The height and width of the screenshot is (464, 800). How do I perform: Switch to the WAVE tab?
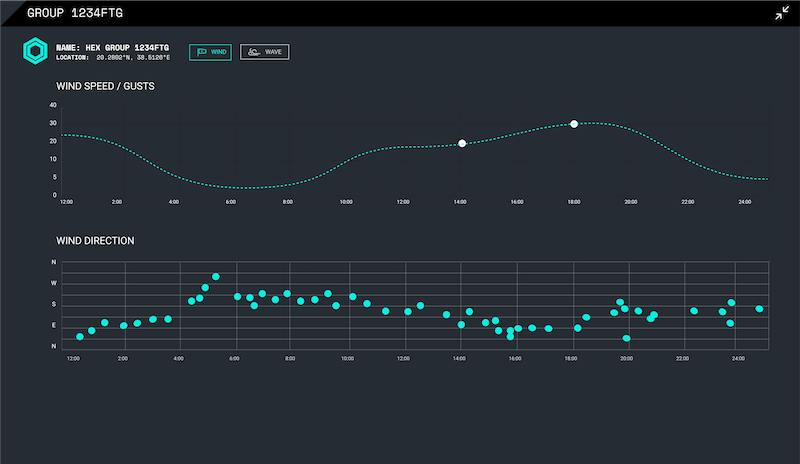pos(265,52)
